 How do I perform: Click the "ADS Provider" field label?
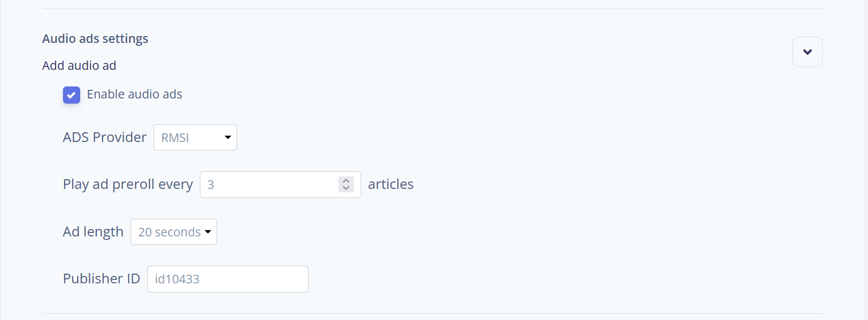(105, 138)
